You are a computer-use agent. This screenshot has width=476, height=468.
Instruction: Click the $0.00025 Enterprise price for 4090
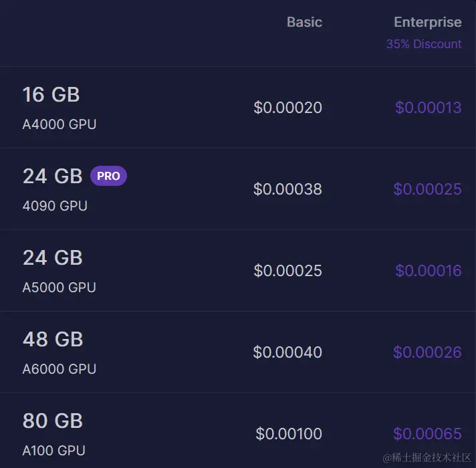point(427,189)
